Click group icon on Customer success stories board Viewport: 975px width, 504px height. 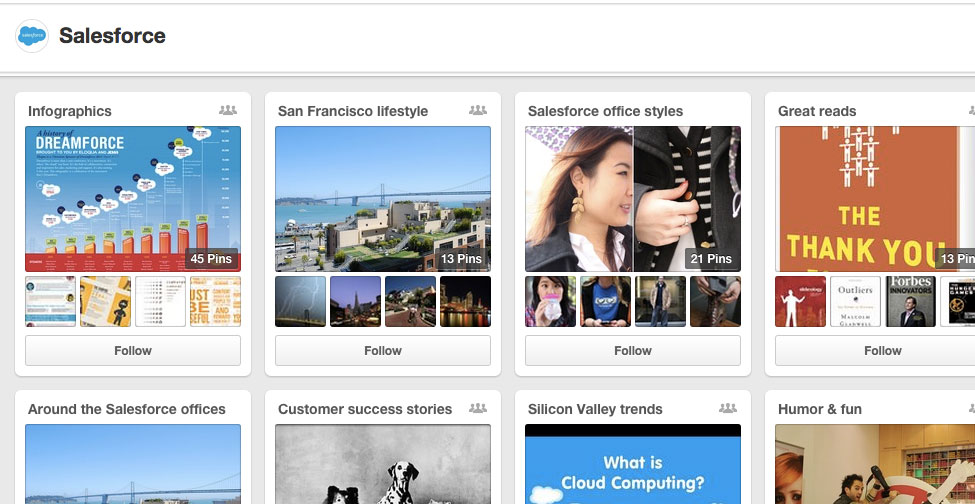click(x=478, y=408)
